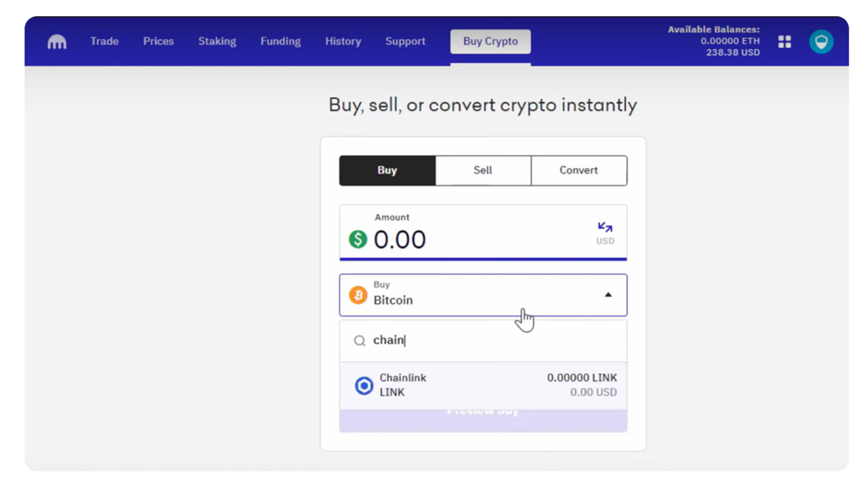The height and width of the screenshot is (491, 868).
Task: Click the Buy Crypto button
Action: [x=491, y=41]
